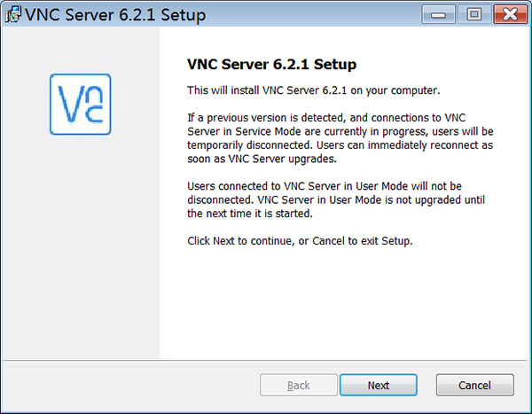Image resolution: width=532 pixels, height=414 pixels.
Task: Click the greyed-out Back button
Action: click(298, 385)
